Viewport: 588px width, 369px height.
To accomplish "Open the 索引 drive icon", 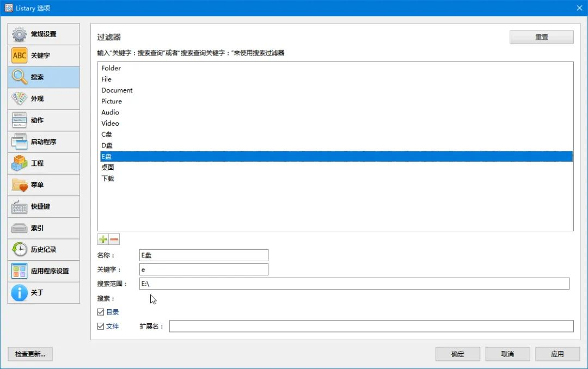I will point(19,228).
